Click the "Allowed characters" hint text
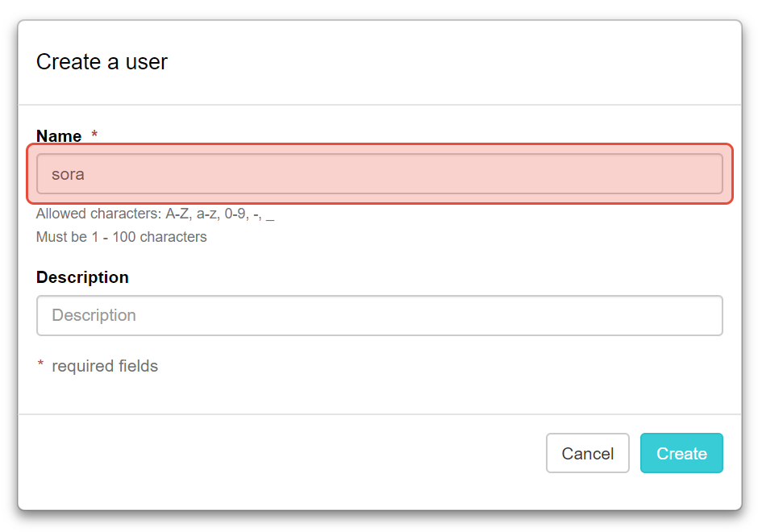 click(x=155, y=215)
